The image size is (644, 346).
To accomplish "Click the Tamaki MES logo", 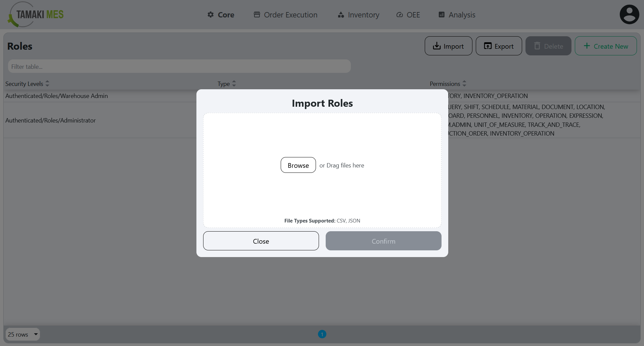I will [x=35, y=14].
